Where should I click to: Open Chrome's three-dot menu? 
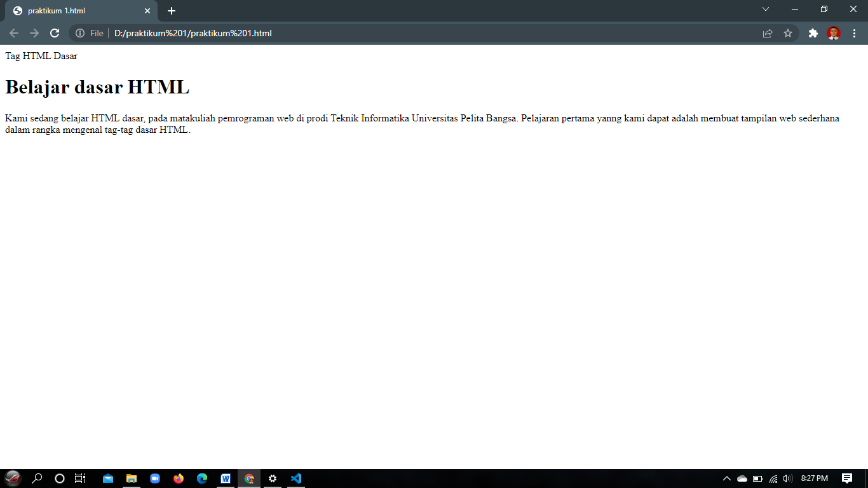[x=855, y=33]
